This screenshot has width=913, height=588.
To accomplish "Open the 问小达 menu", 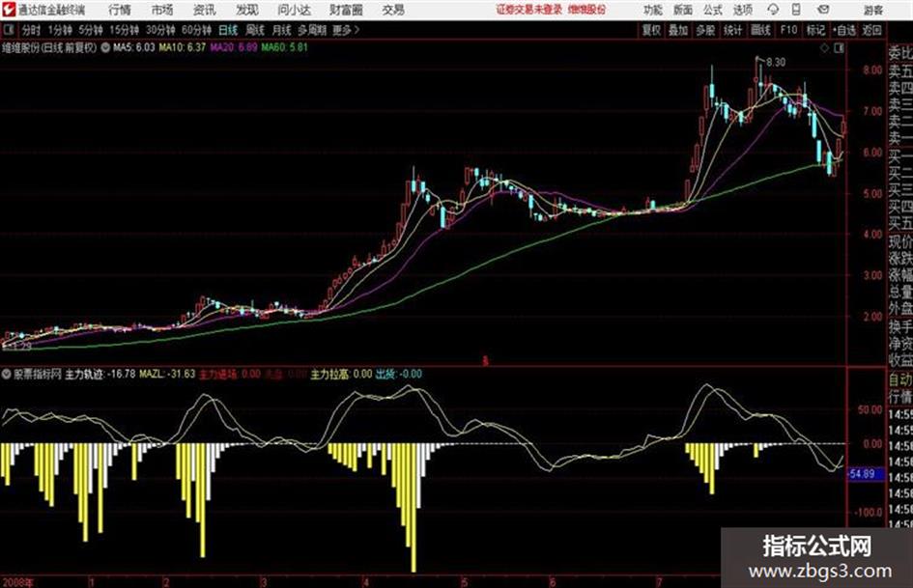I will pyautogui.click(x=294, y=10).
